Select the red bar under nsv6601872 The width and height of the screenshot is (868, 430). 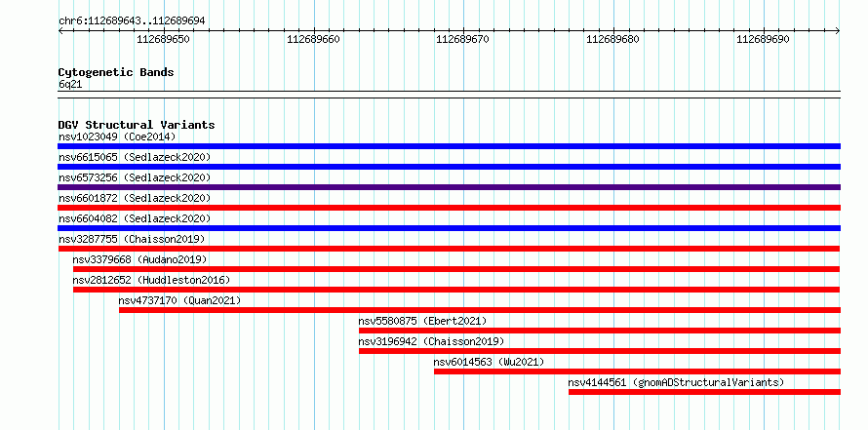pos(449,208)
